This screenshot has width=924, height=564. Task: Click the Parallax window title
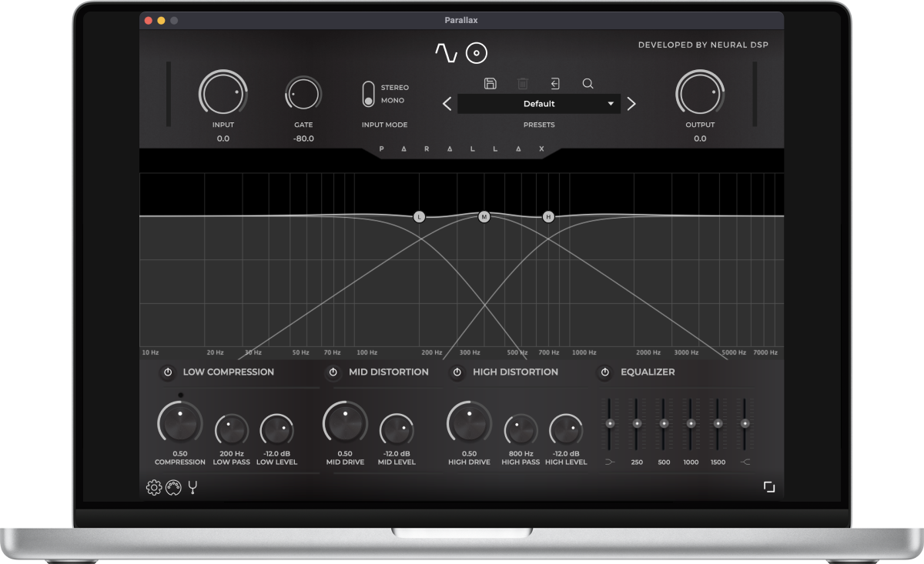pyautogui.click(x=461, y=20)
